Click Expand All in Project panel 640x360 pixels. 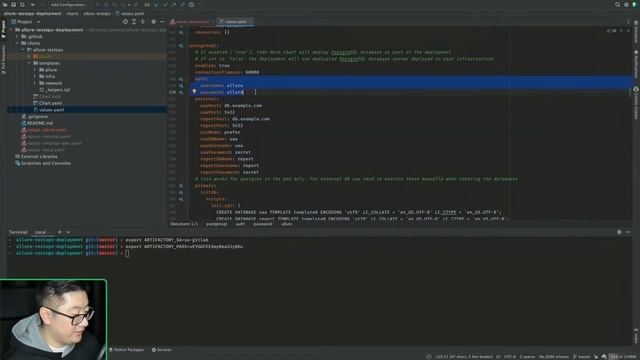[134, 22]
